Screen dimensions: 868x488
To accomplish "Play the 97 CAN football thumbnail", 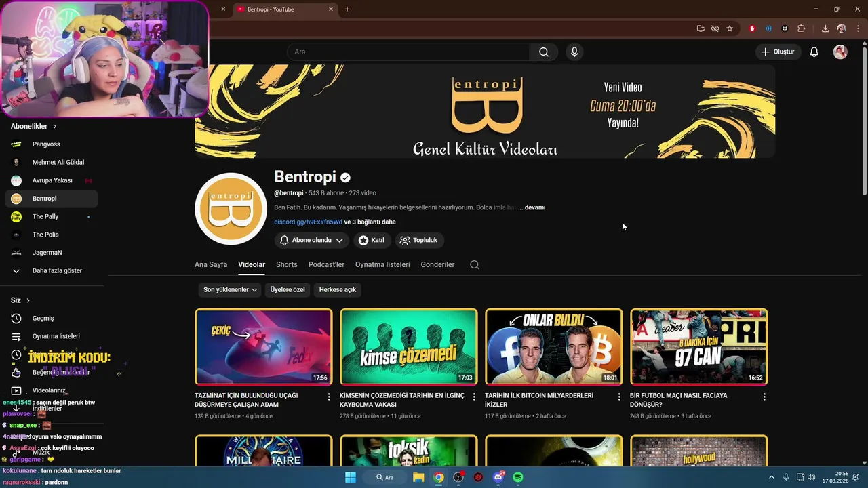I will point(699,346).
